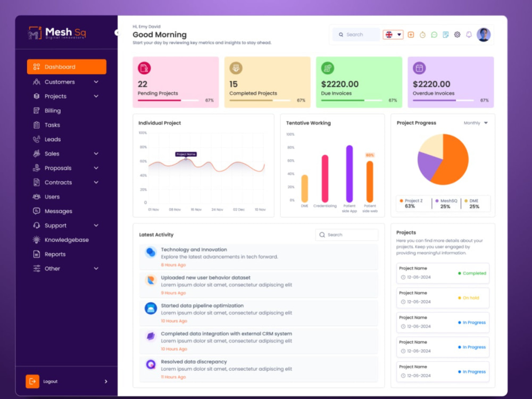Collapse the sidebar with the arrow toggle

[x=117, y=32]
